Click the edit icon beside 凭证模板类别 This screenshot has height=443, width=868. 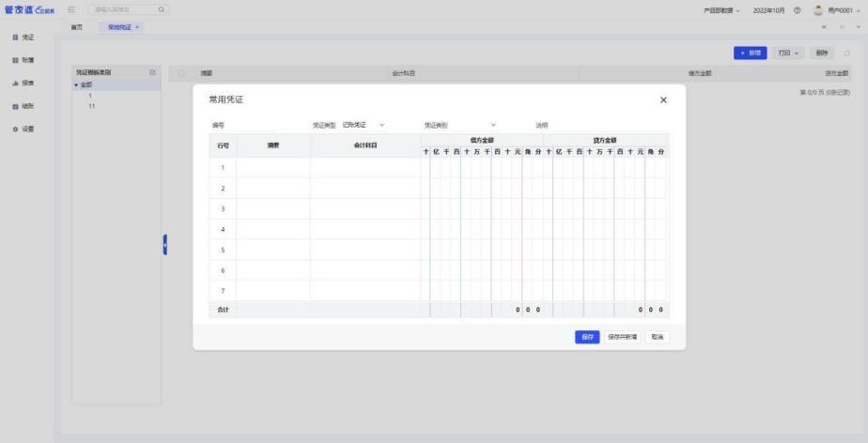click(152, 72)
